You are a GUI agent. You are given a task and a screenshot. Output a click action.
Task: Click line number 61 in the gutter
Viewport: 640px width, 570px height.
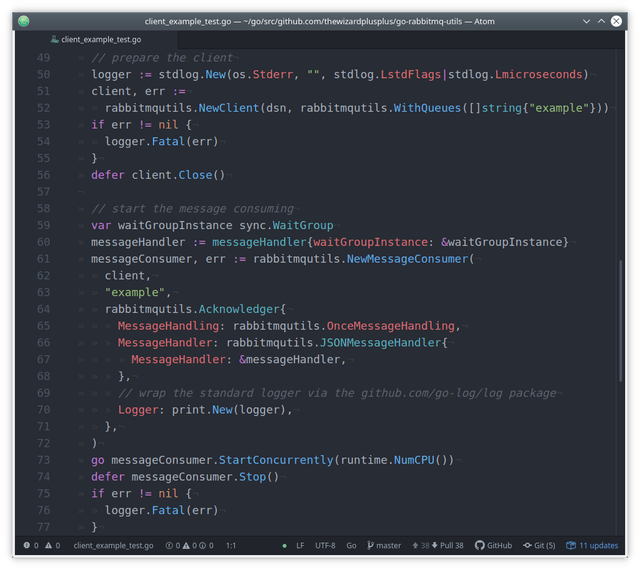pos(44,259)
